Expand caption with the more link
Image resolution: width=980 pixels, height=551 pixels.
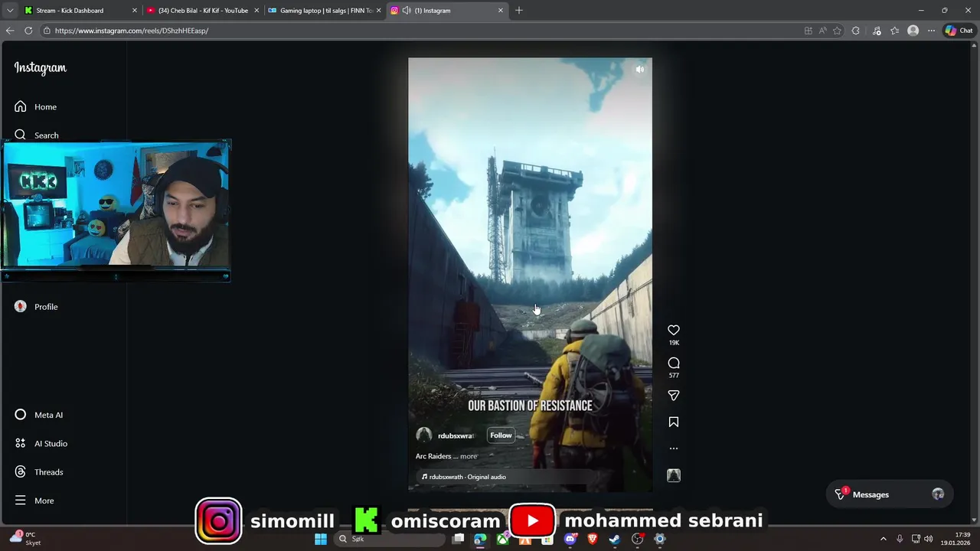coord(469,456)
